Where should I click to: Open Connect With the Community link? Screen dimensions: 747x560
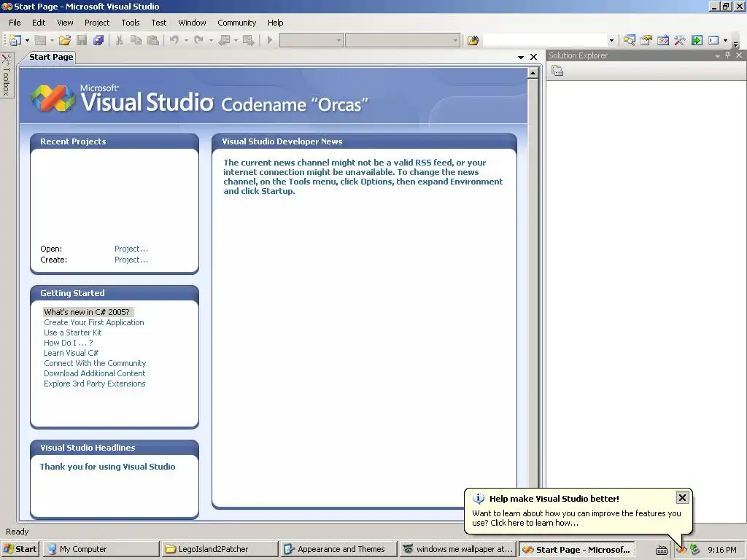(x=95, y=363)
